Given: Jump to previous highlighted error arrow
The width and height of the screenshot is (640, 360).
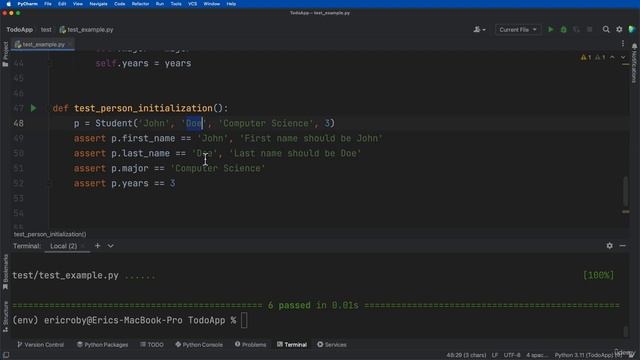Looking at the screenshot, I should point(612,58).
